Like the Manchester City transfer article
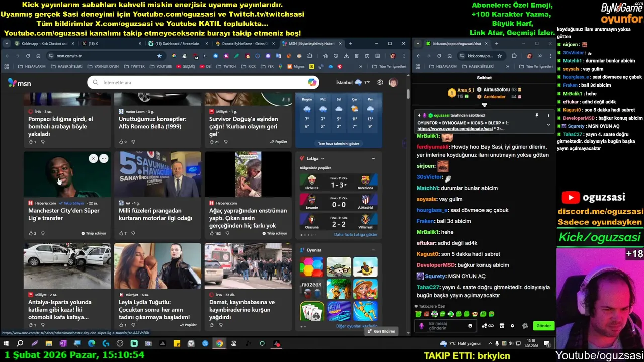This screenshot has height=362, width=644. pos(30,233)
